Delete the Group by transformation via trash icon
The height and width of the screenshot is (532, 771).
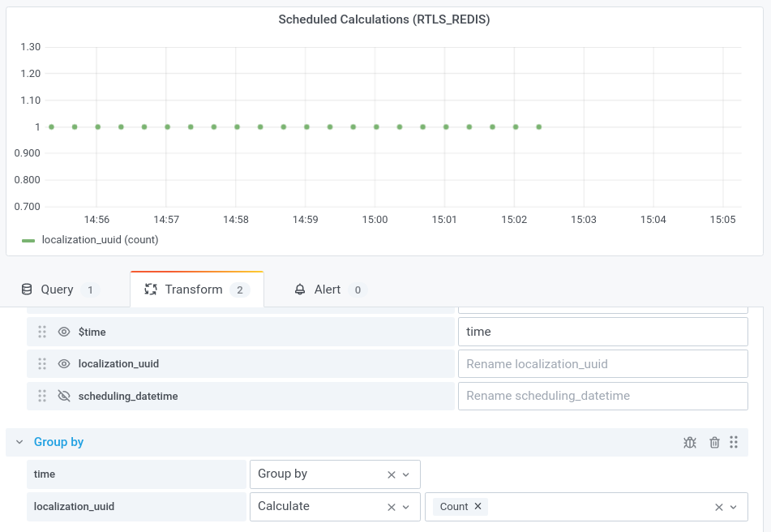click(714, 442)
